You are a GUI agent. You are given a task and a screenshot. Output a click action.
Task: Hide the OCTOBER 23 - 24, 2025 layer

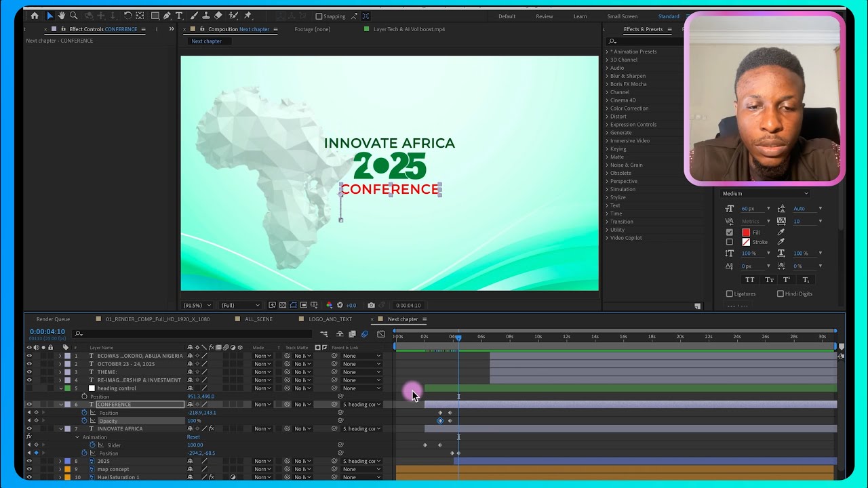[29, 364]
